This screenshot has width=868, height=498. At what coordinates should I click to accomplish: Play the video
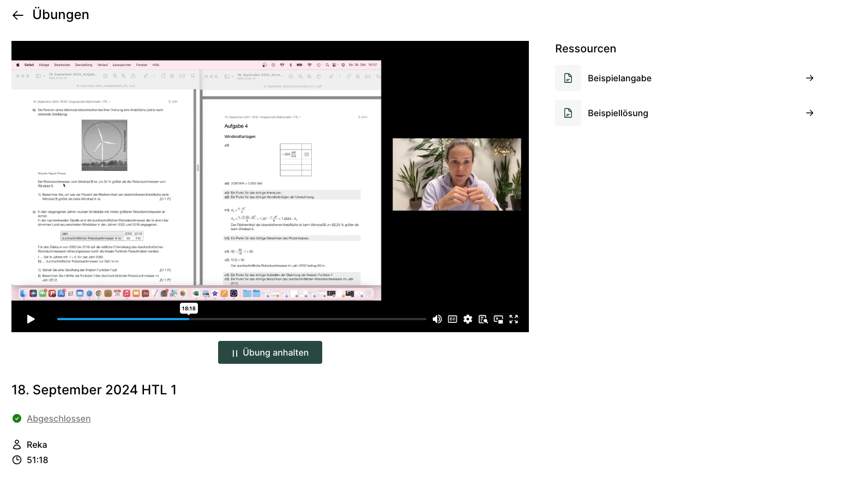tap(31, 319)
